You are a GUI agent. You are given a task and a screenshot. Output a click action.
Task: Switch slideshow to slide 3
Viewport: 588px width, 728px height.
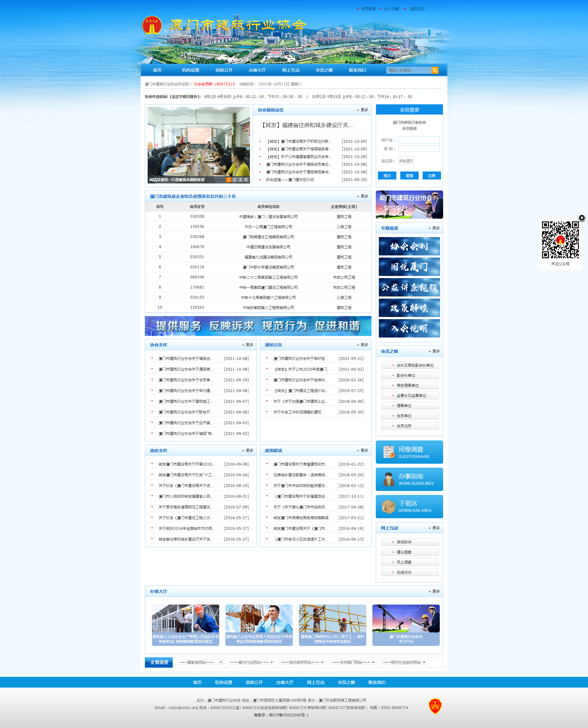pos(240,179)
